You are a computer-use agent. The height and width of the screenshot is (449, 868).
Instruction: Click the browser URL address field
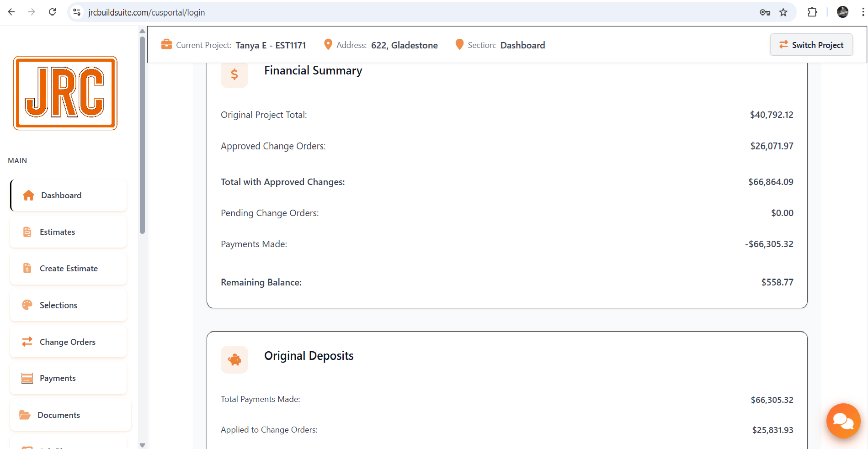coord(411,12)
